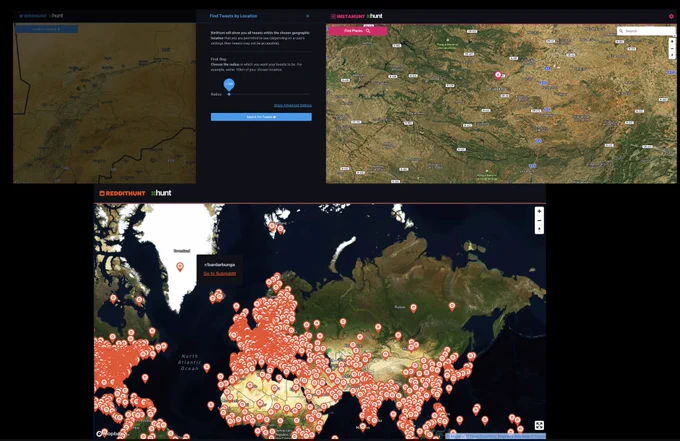Image resolution: width=680 pixels, height=441 pixels.
Task: Click the blue button on BirdHunt map
Action: tap(47, 29)
